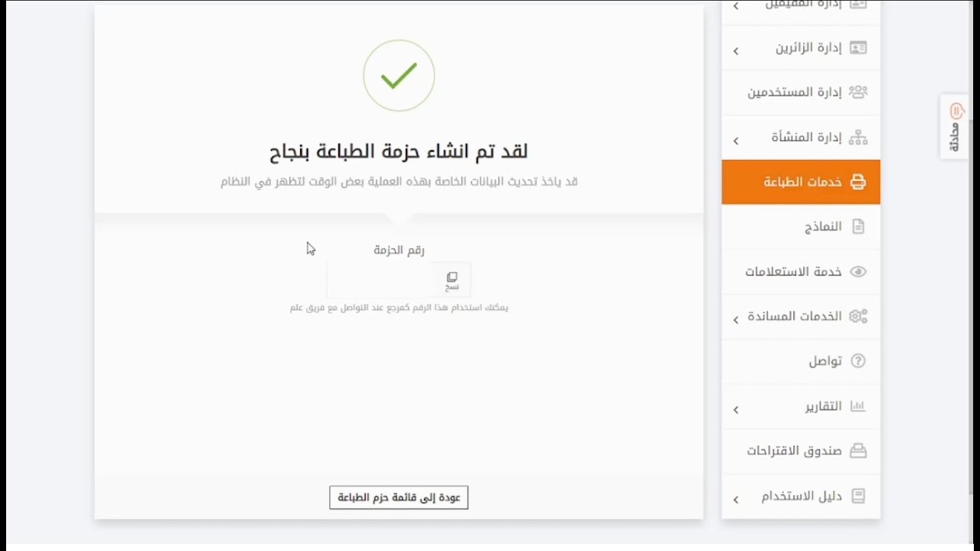Expand the الخدمات المساندة submenu chevron
Viewport: 980px width, 551px height.
point(736,320)
